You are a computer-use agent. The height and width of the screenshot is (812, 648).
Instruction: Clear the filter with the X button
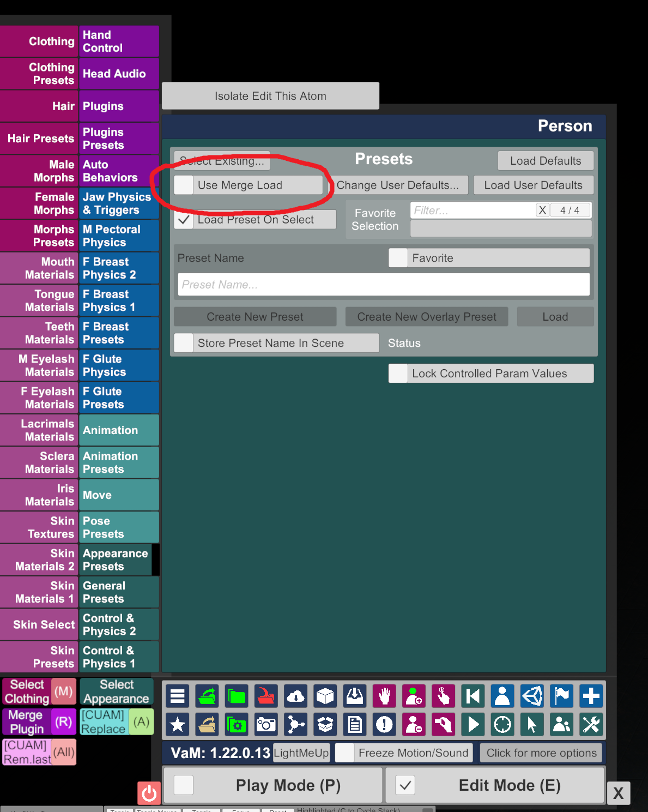click(x=542, y=210)
